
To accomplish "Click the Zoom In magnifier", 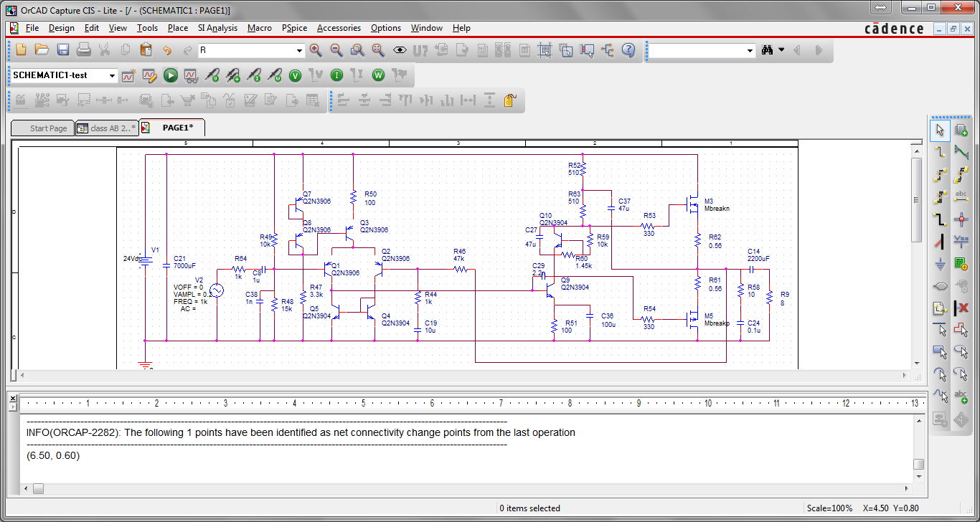I will point(316,50).
